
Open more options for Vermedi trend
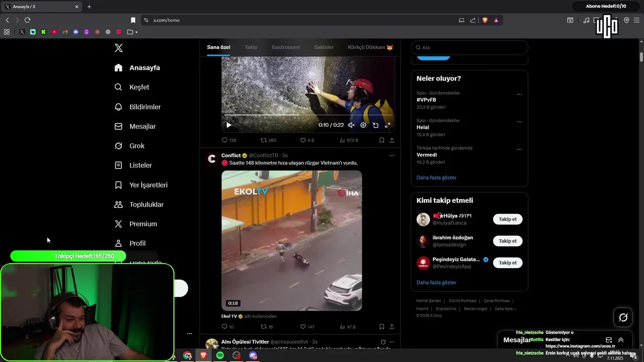pos(519,149)
